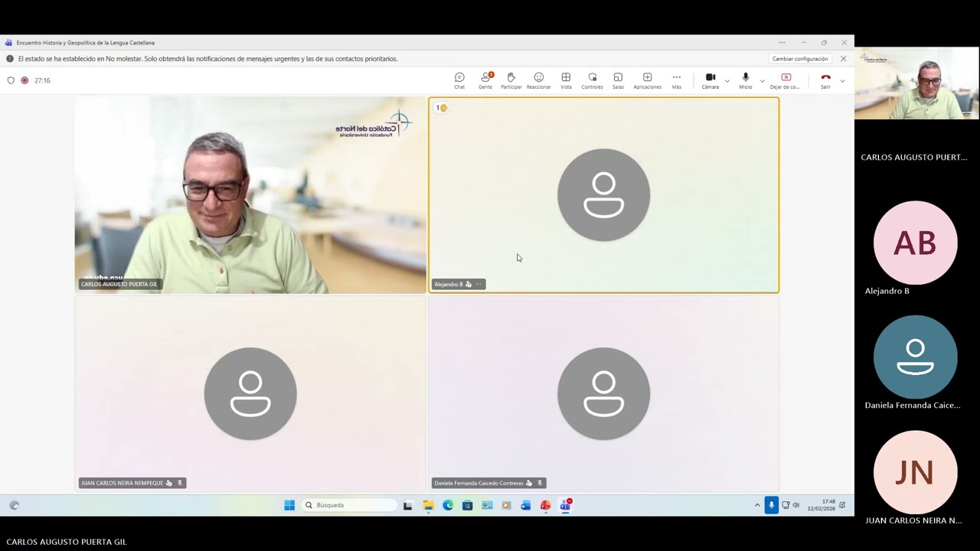The width and height of the screenshot is (980, 551).
Task: Open File Explorer from the taskbar
Action: [428, 505]
